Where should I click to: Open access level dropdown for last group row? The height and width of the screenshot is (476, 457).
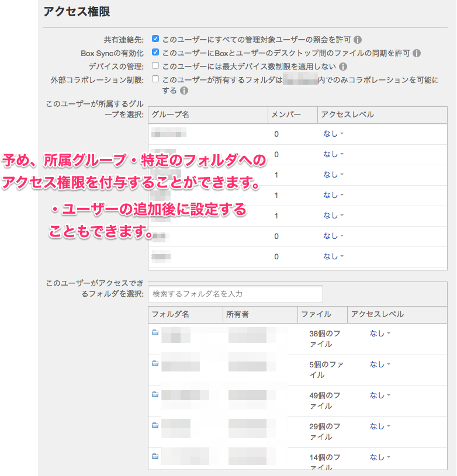(x=333, y=256)
